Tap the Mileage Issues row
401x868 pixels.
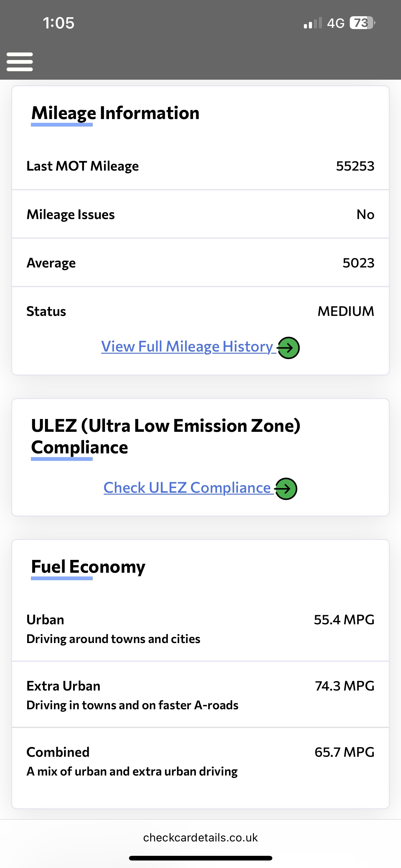(200, 214)
